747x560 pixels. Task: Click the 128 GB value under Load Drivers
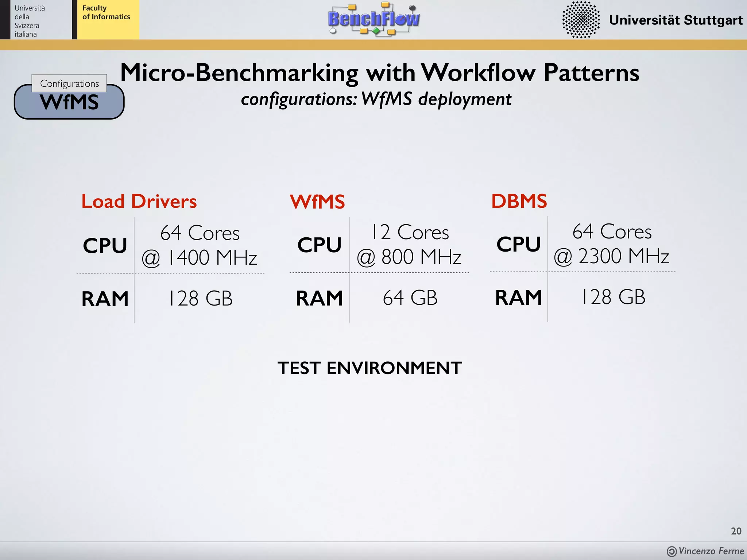[x=200, y=299]
